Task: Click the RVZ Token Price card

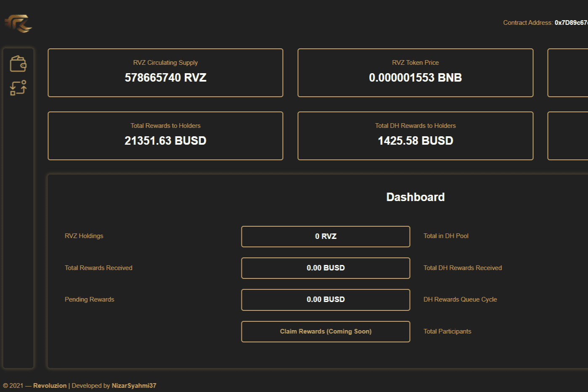Action: pos(415,72)
